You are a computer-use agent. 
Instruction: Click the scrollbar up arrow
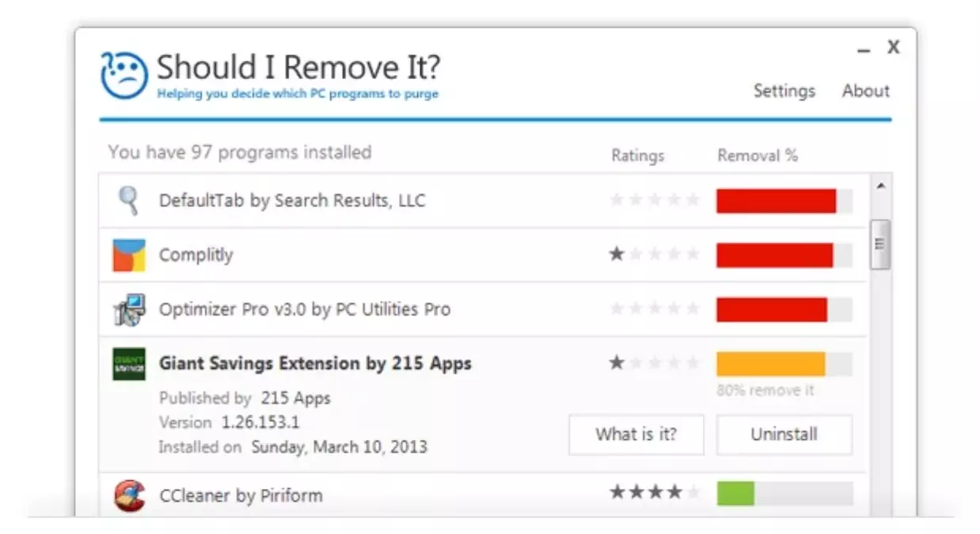(880, 187)
